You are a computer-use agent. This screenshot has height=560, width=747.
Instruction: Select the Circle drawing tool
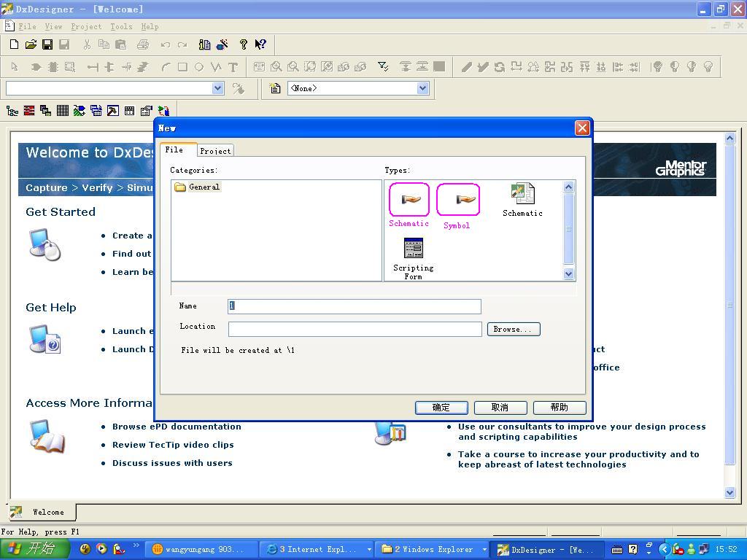[199, 67]
